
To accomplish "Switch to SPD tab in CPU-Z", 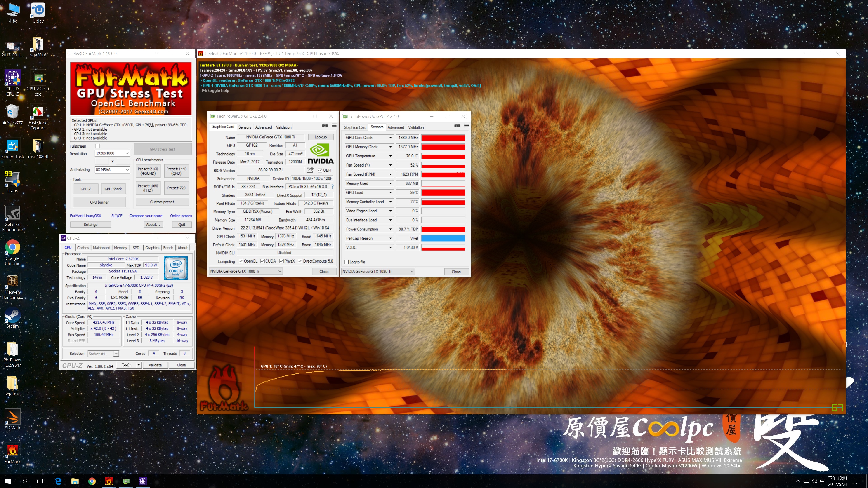I will coord(136,248).
